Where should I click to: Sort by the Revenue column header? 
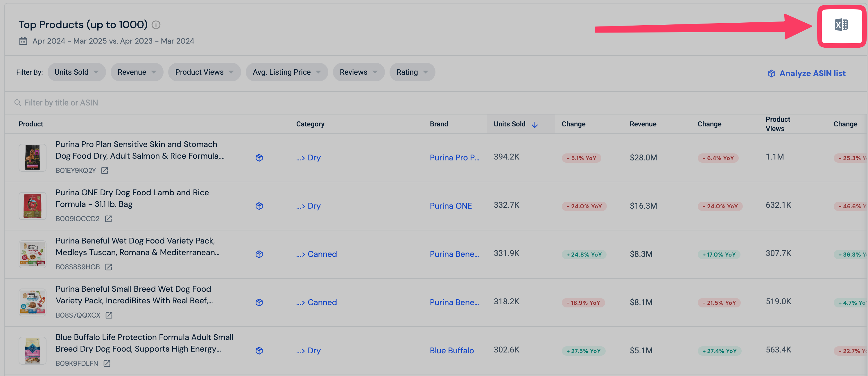click(643, 124)
